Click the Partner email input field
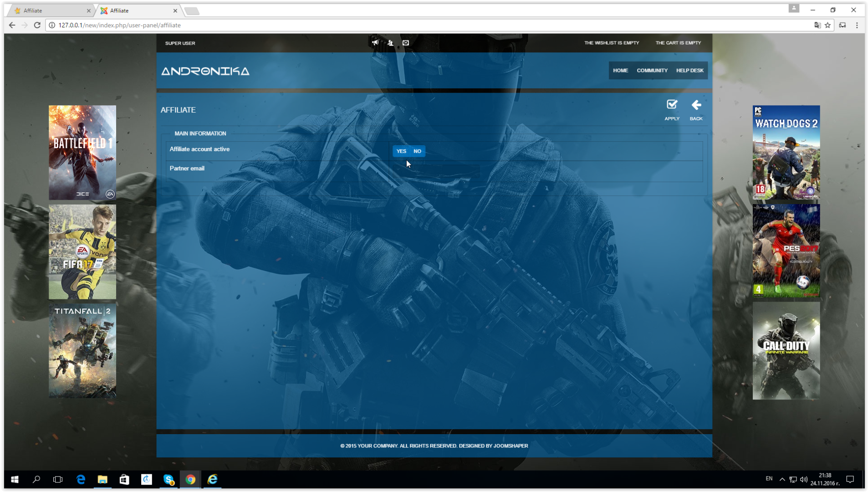The height and width of the screenshot is (492, 868). pos(436,170)
